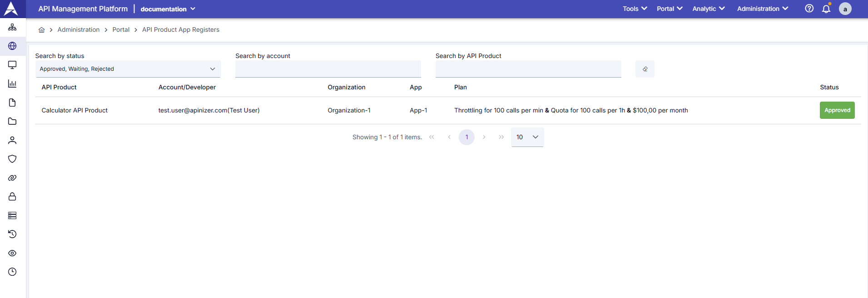This screenshot has width=868, height=298.
Task: Select page 1 in pagination
Action: click(466, 137)
